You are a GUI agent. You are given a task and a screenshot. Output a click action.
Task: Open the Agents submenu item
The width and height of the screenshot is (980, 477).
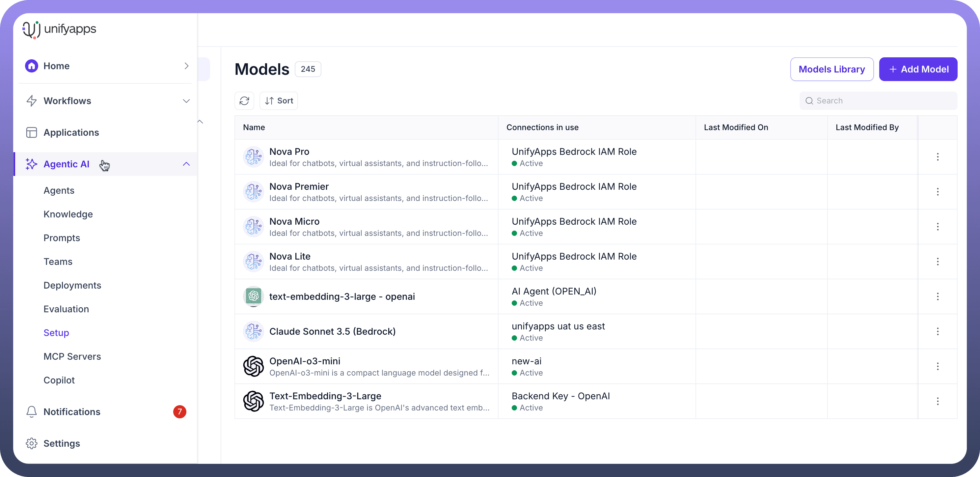59,190
